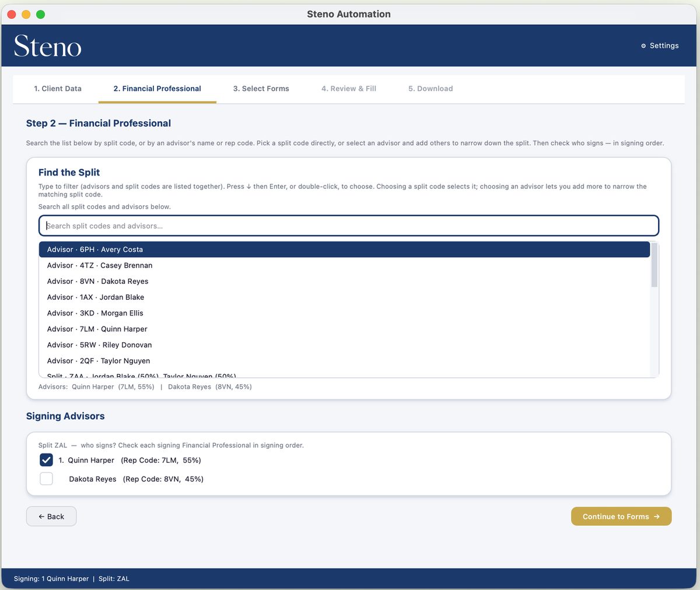Image resolution: width=700 pixels, height=590 pixels.
Task: Choose advisor 4TZ Casey Brennan
Action: pyautogui.click(x=344, y=265)
